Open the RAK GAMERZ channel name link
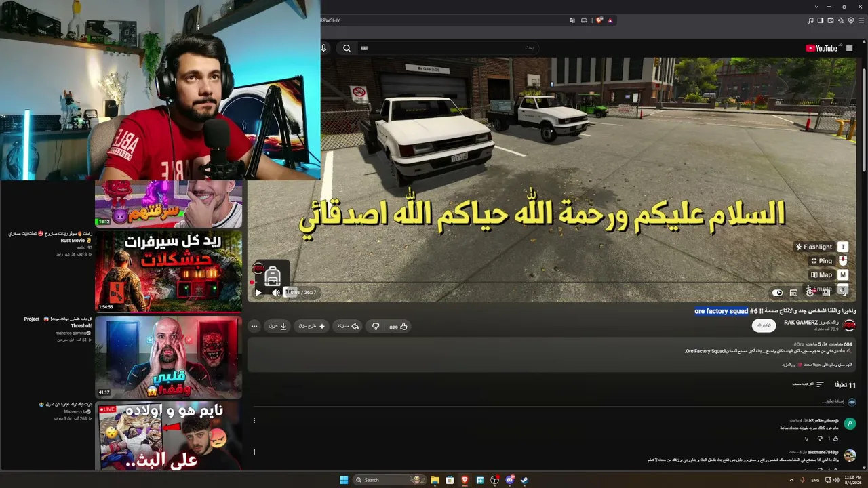868x488 pixels. click(811, 323)
